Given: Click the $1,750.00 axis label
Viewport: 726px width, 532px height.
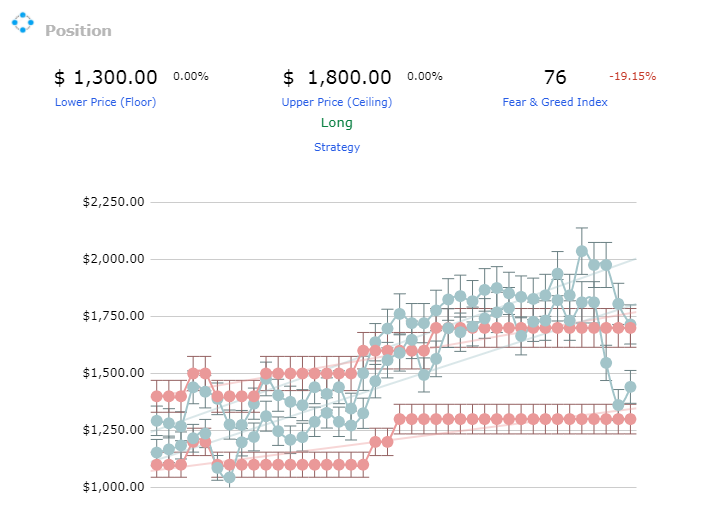Looking at the screenshot, I should pyautogui.click(x=113, y=316).
